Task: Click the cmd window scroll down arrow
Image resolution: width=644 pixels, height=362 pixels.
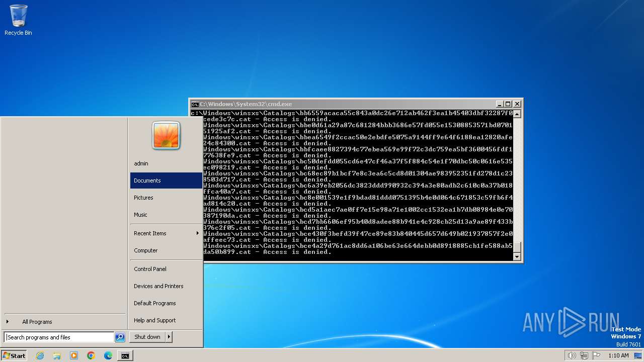Action: 517,257
